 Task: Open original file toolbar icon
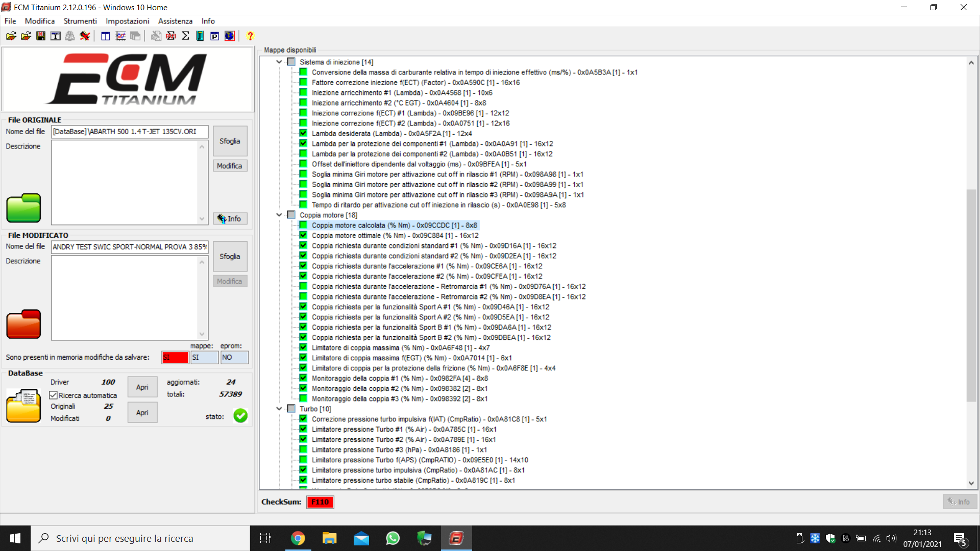click(11, 36)
